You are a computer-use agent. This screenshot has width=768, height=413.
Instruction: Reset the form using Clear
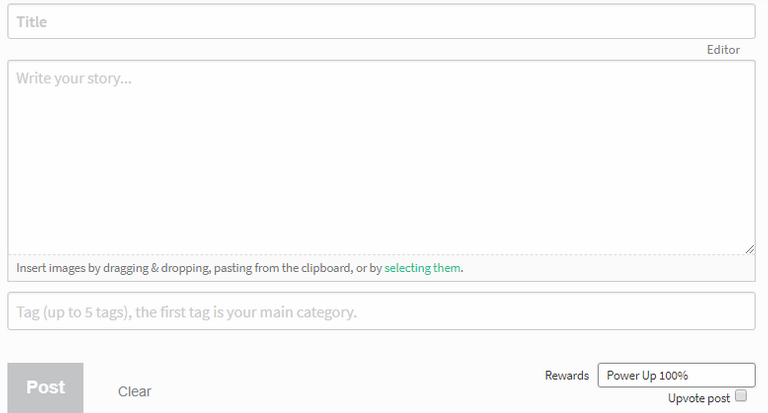point(135,391)
